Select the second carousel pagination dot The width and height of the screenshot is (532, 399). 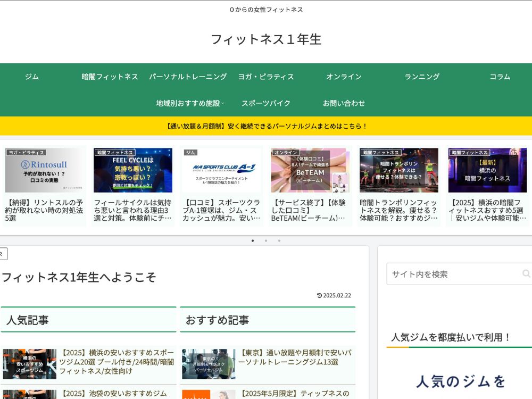click(x=266, y=241)
